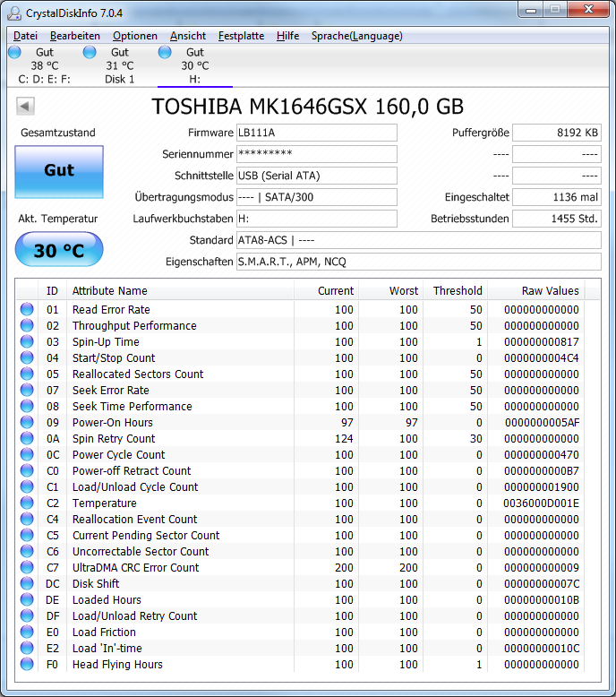Click the Schnittstelle field USB (Serial ATA)
616x697 pixels.
(317, 176)
